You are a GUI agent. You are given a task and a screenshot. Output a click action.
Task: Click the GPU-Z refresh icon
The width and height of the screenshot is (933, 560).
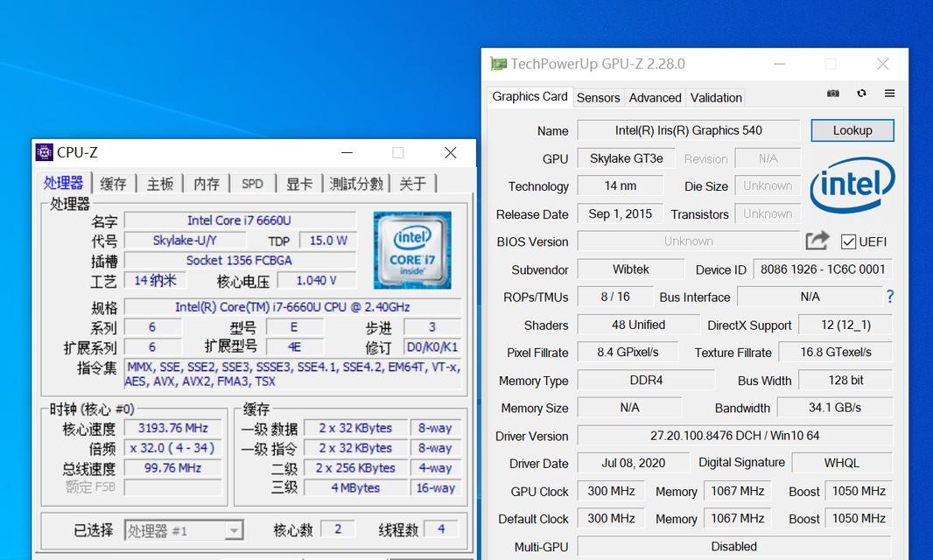861,94
